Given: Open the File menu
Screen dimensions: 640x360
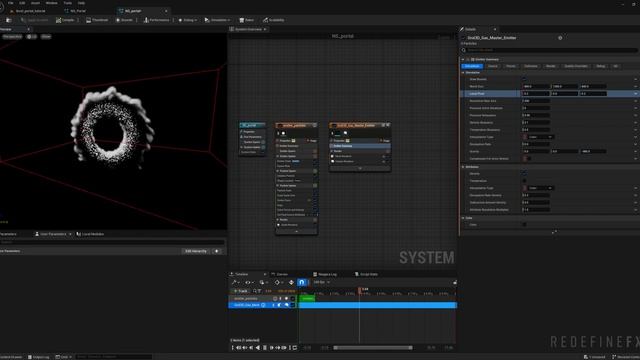Looking at the screenshot, I should [x=11, y=3].
